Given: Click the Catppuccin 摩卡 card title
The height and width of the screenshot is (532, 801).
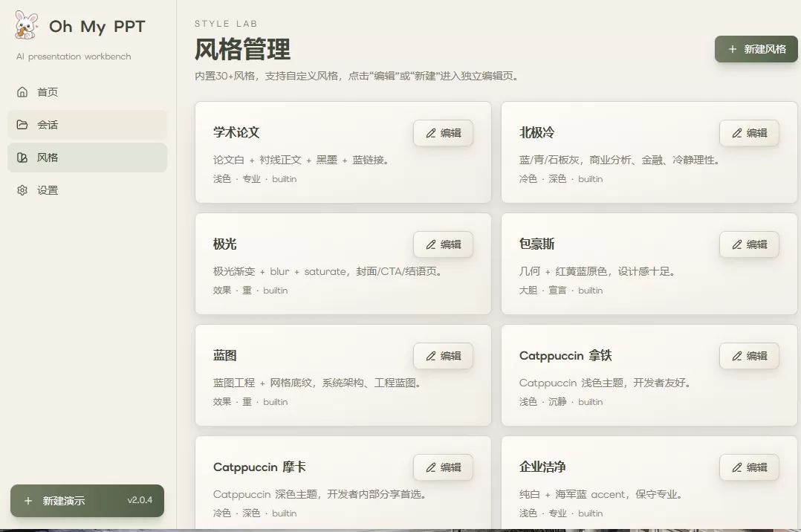Looking at the screenshot, I should tap(259, 467).
